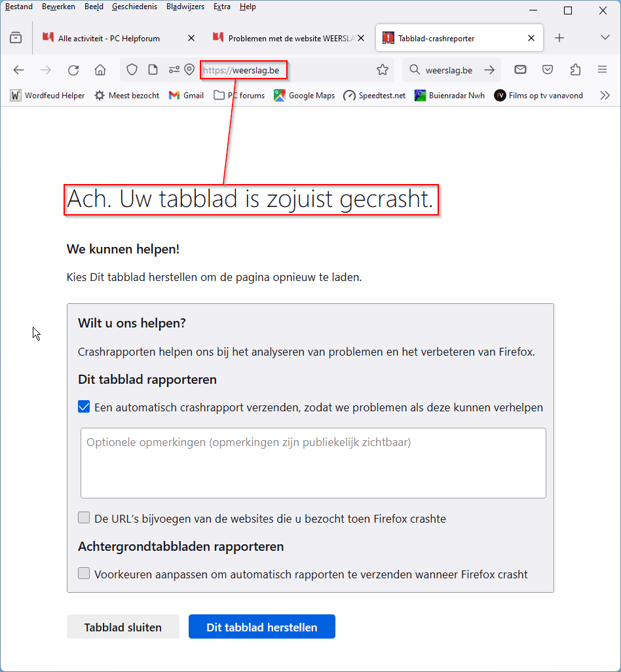Viewport: 621px width, 672px height.
Task: Check the background tabs preferences checkbox
Action: (84, 574)
